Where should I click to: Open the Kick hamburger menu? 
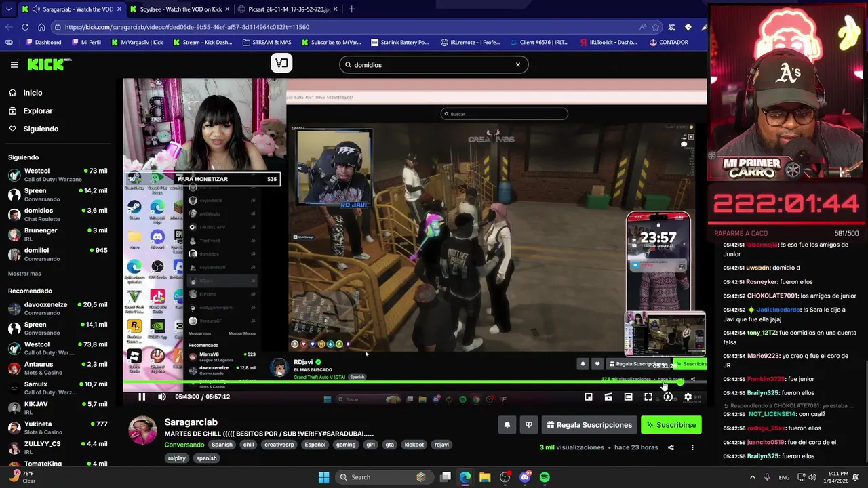pyautogui.click(x=14, y=64)
